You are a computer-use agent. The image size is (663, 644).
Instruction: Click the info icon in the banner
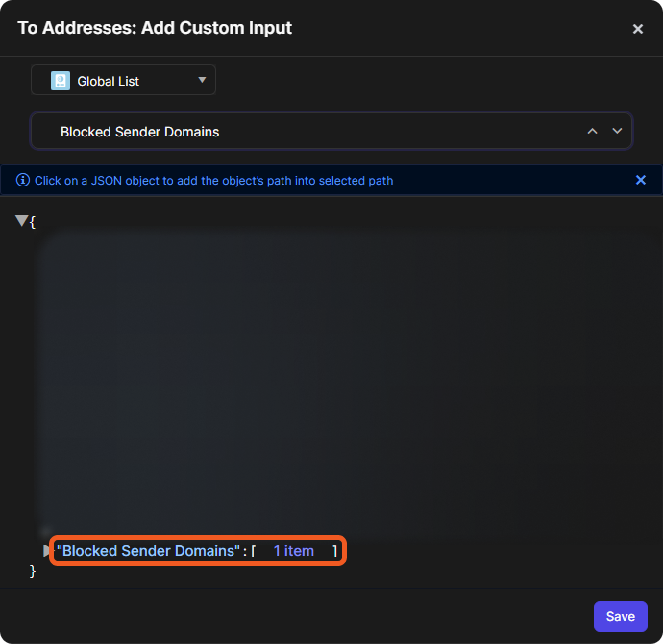coord(23,180)
